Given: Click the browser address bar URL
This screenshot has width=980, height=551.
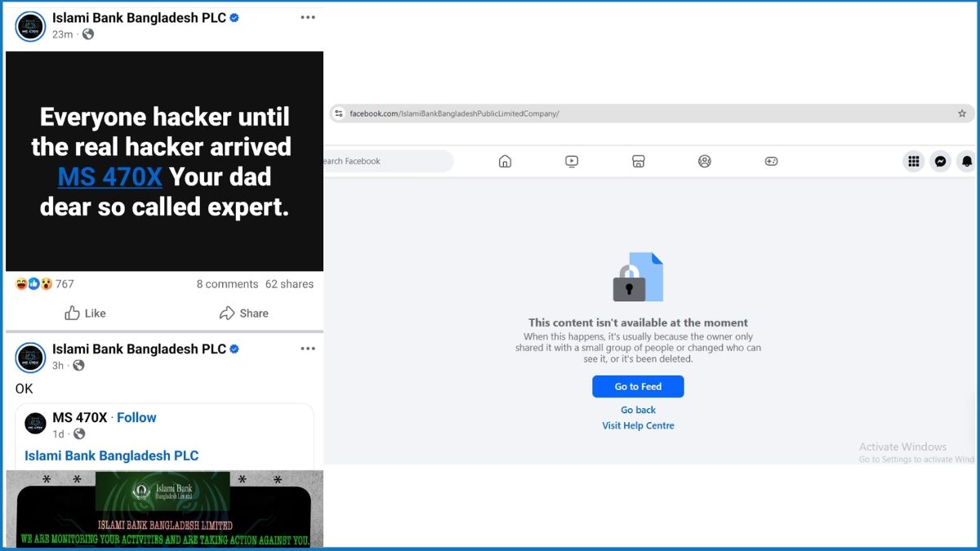Looking at the screenshot, I should tap(454, 113).
